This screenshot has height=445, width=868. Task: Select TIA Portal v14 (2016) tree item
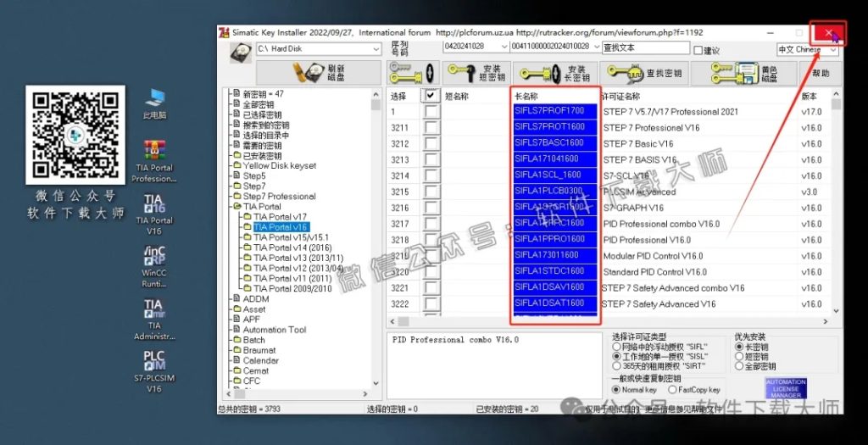292,248
